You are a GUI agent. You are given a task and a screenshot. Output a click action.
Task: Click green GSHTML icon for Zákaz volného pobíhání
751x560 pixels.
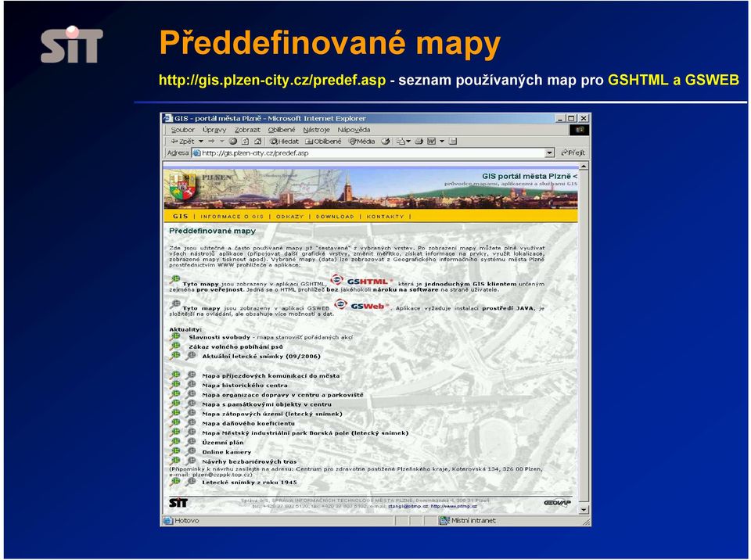point(175,346)
